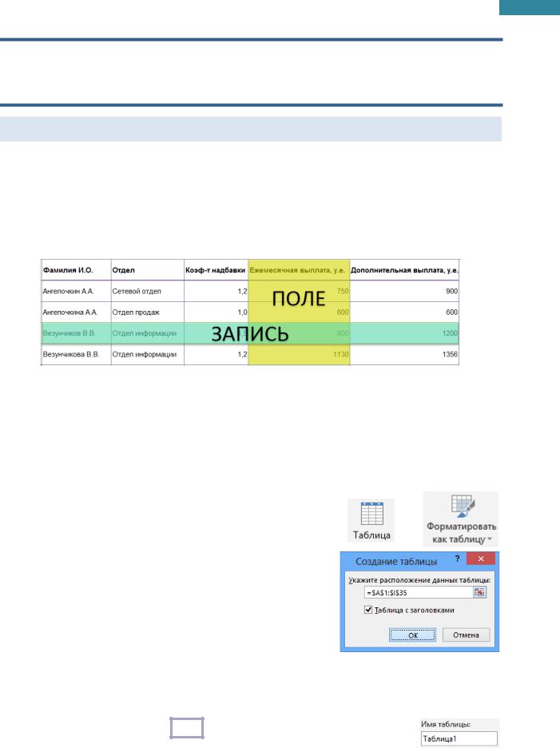Select the Дополнительная выплата, у.е. header
The image size is (560, 748).
[x=404, y=270]
